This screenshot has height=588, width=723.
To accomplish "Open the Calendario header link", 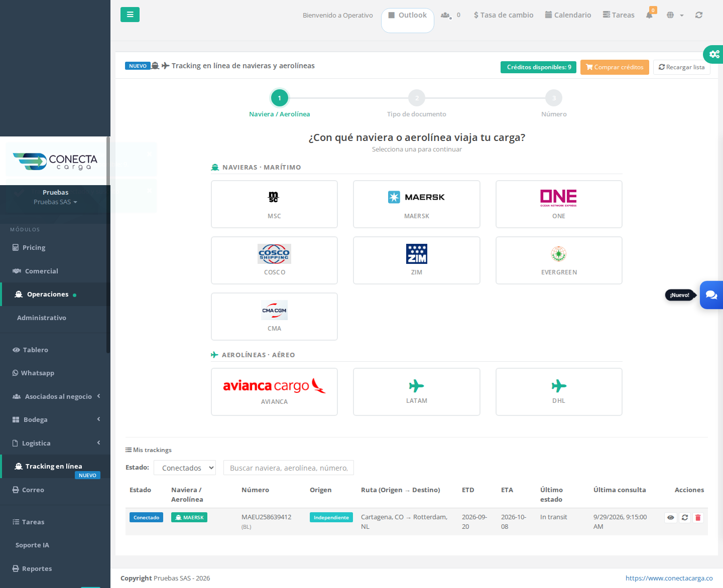I will click(x=568, y=15).
